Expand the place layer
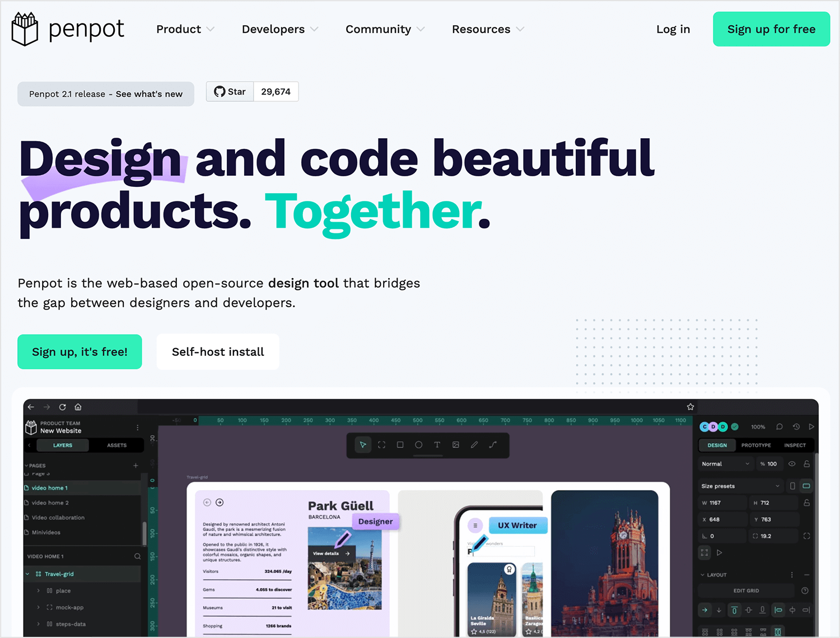The width and height of the screenshot is (840, 638). (x=38, y=591)
